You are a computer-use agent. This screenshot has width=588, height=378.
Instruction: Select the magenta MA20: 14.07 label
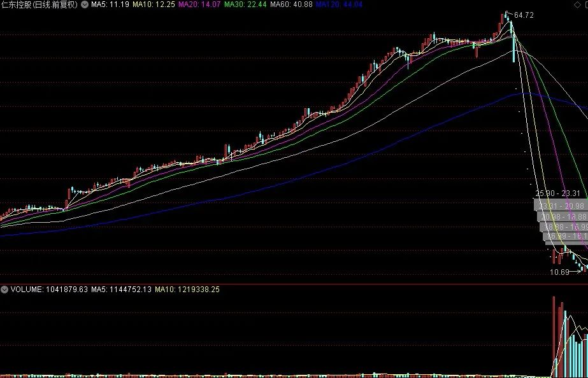click(199, 4)
